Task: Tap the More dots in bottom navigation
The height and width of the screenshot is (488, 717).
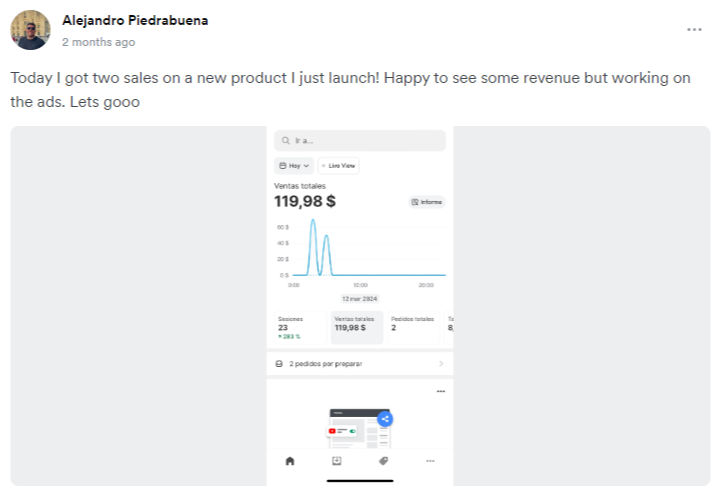Action: tap(430, 461)
